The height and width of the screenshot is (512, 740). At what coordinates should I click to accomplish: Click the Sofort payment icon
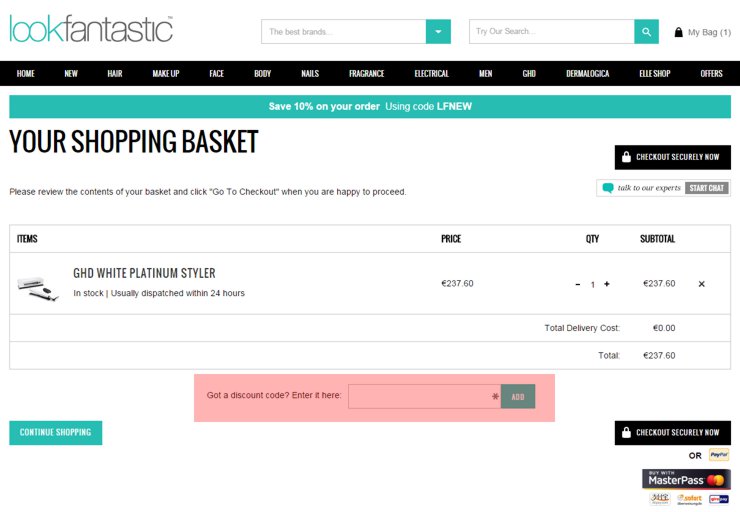(x=689, y=499)
